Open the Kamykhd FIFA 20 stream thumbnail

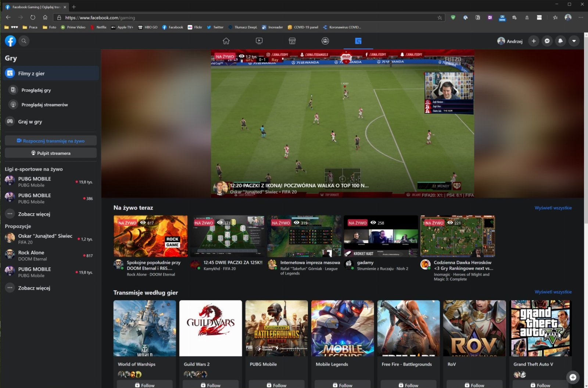pyautogui.click(x=227, y=236)
